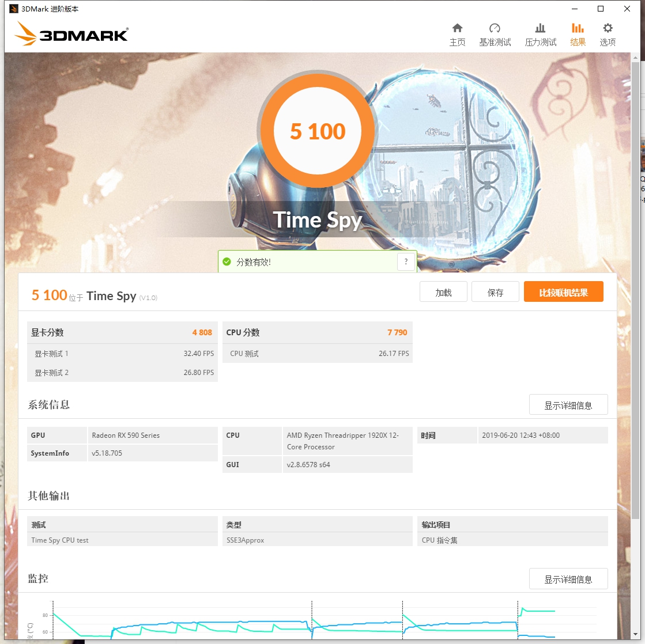Click the orange 5 100 score circle
The image size is (645, 644).
(317, 131)
